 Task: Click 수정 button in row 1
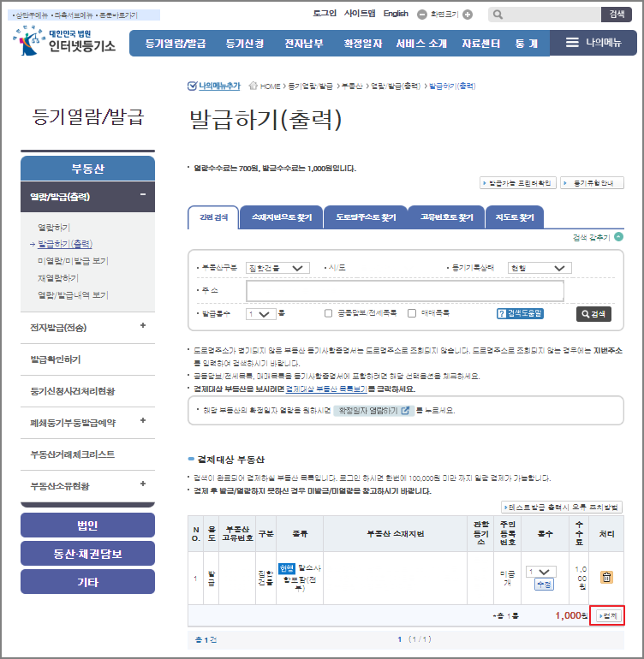tap(544, 585)
